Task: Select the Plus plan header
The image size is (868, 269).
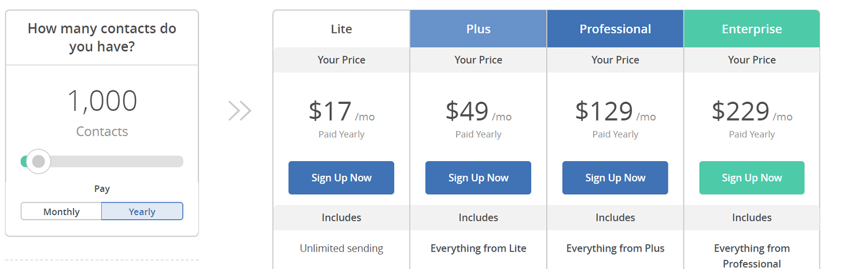Action: (479, 29)
